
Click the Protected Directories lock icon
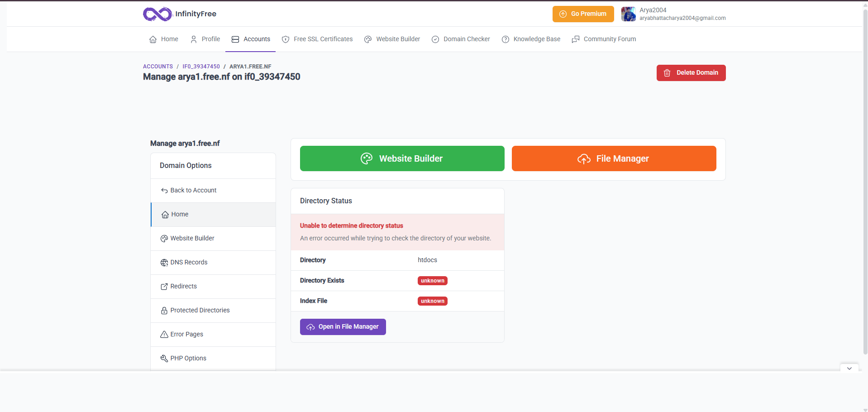(164, 311)
